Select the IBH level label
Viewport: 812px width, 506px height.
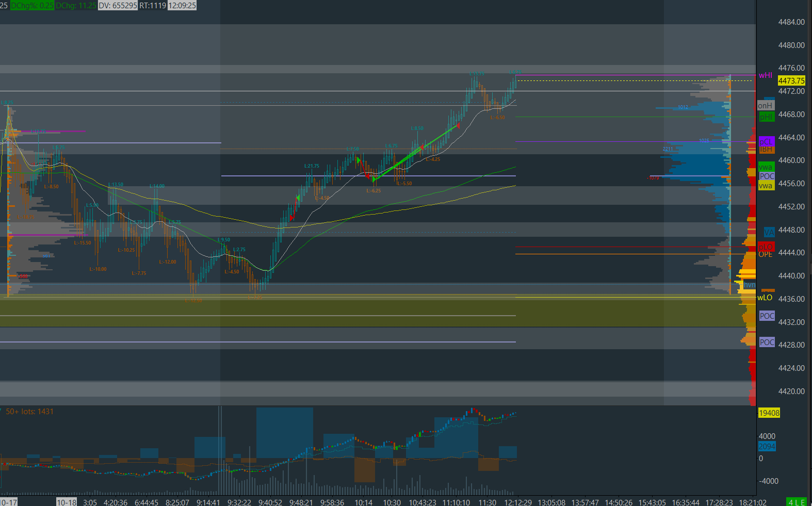pos(766,149)
